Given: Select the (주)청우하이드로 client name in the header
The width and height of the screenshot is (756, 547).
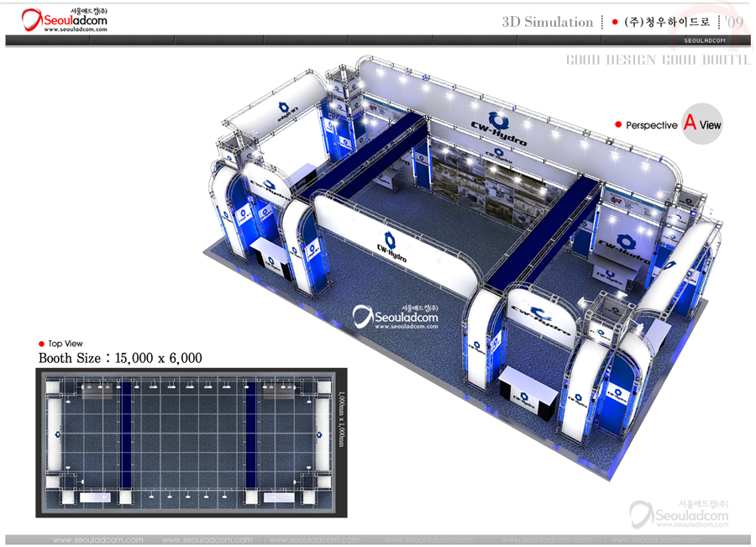Looking at the screenshot, I should pos(669,23).
